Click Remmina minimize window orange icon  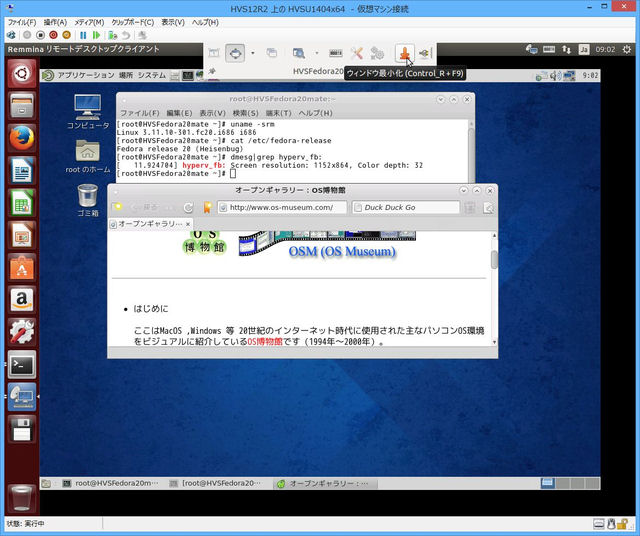404,53
